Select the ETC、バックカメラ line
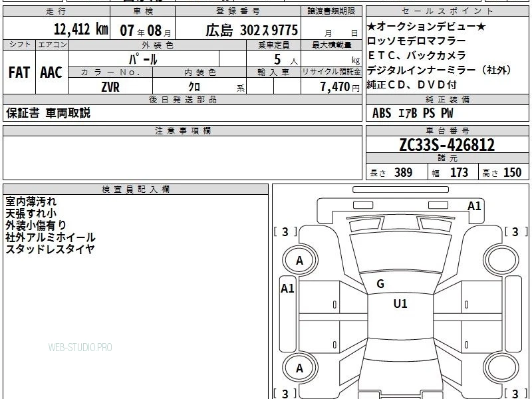 pos(417,55)
